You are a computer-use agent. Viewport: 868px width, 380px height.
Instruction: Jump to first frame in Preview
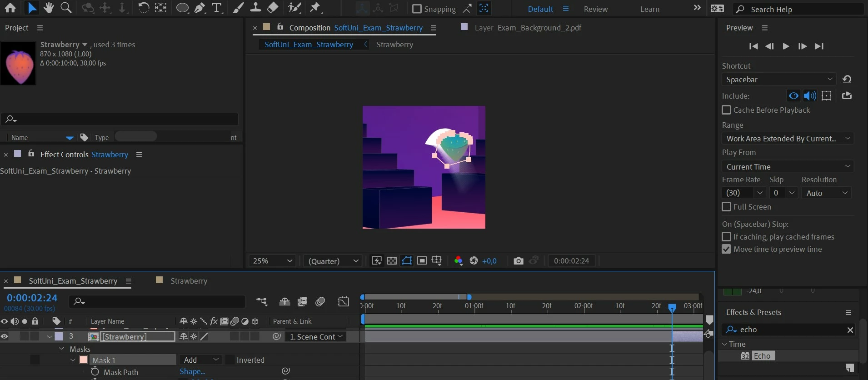753,46
